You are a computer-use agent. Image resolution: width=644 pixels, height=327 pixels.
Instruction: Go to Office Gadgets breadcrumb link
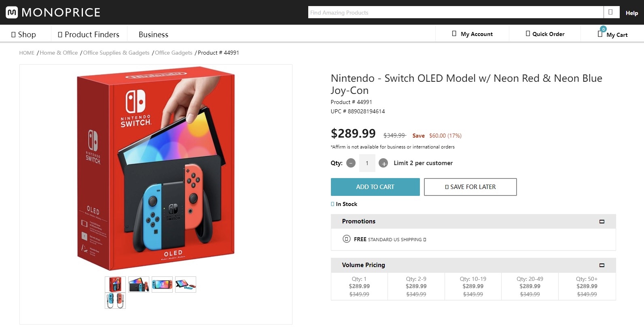(174, 53)
